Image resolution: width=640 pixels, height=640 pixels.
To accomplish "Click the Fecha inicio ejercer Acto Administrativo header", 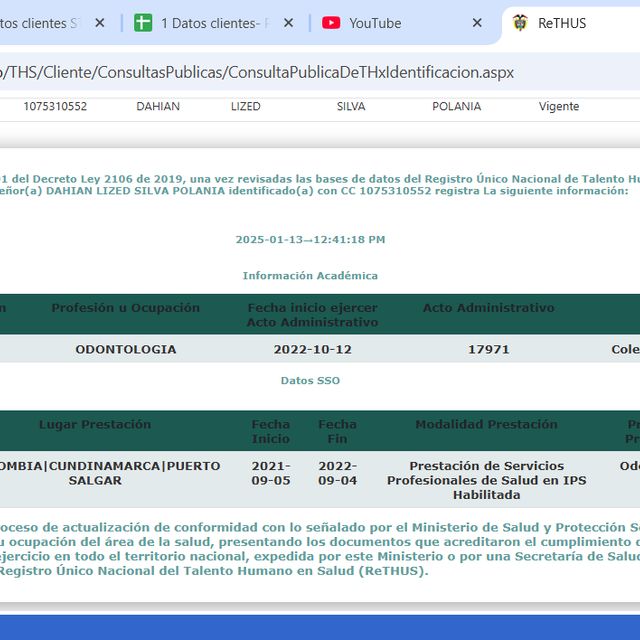I will (x=313, y=315).
